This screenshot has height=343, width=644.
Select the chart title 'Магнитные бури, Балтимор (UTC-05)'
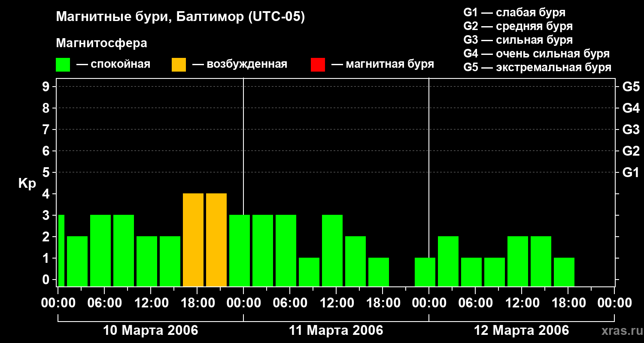[180, 17]
